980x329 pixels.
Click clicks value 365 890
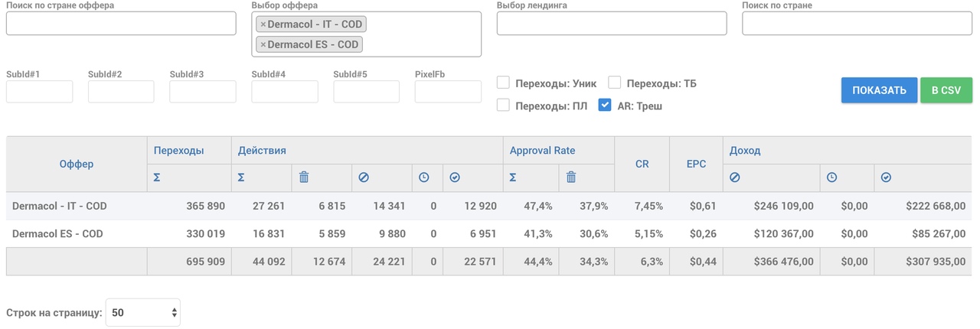[x=205, y=206]
